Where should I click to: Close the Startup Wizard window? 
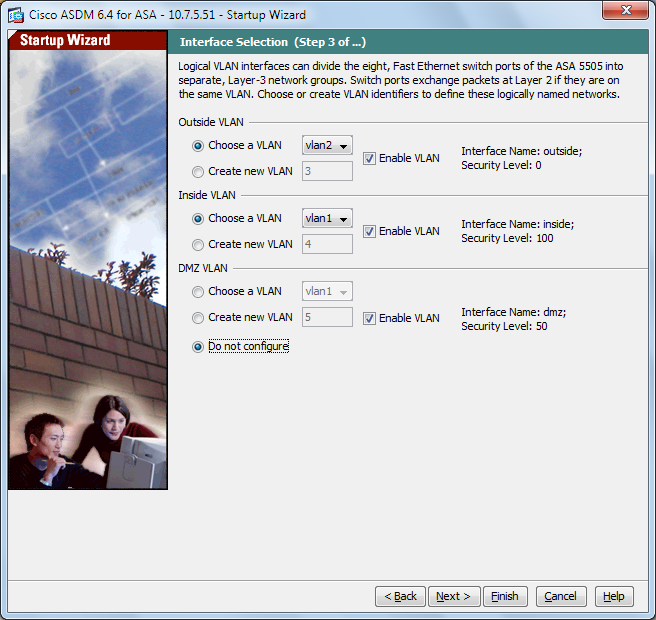point(625,10)
